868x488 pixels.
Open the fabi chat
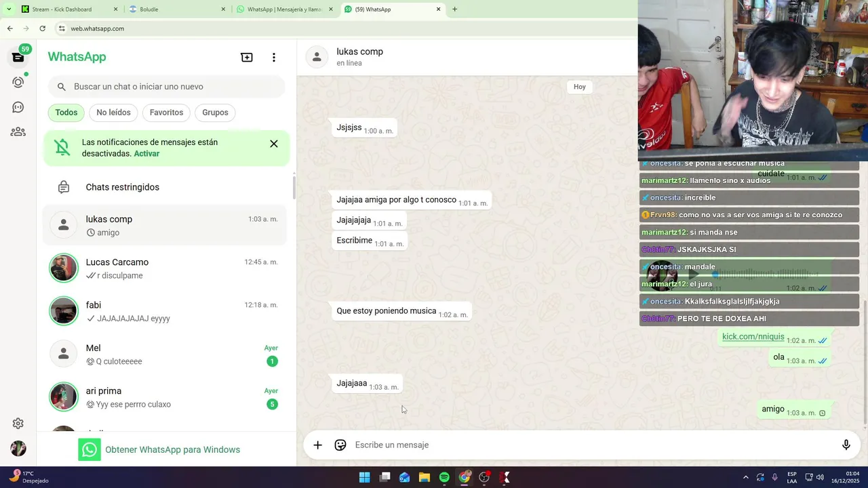(165, 311)
